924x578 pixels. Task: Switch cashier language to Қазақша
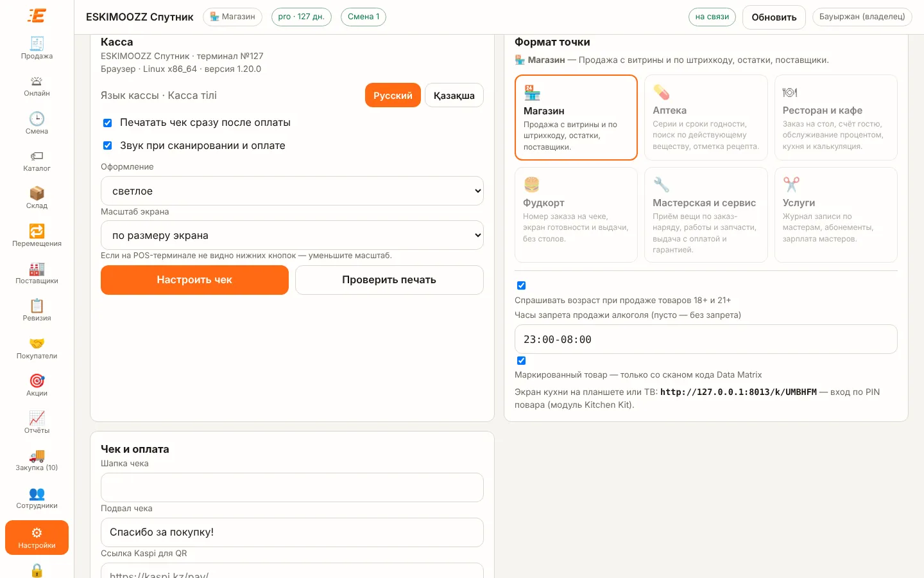[454, 95]
